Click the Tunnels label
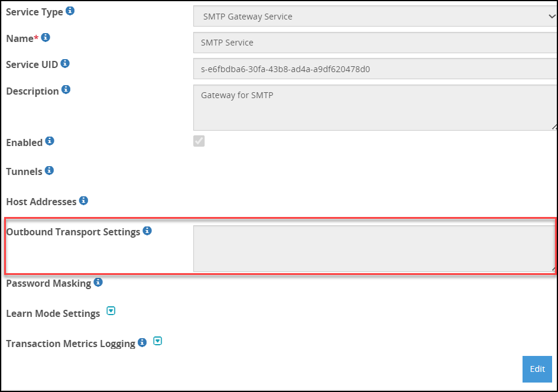558x392 pixels. click(24, 171)
